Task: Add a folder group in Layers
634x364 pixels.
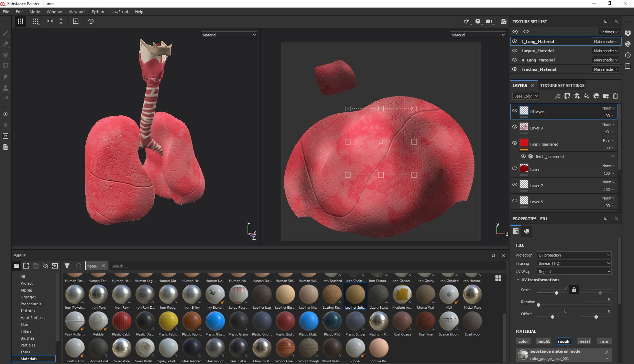Action: [x=606, y=96]
